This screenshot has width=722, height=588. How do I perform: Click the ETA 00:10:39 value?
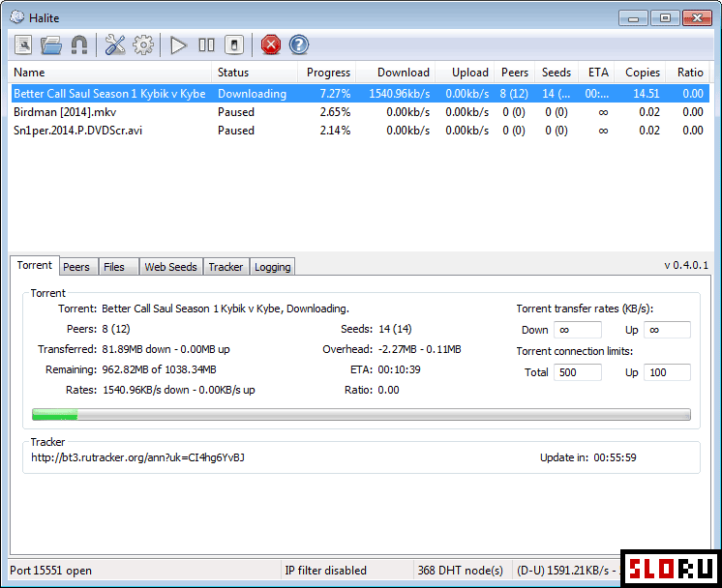tap(399, 369)
